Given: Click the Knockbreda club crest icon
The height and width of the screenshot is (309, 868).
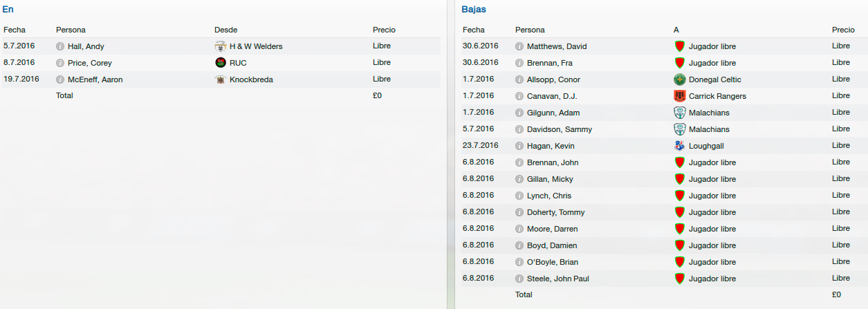Looking at the screenshot, I should [221, 79].
